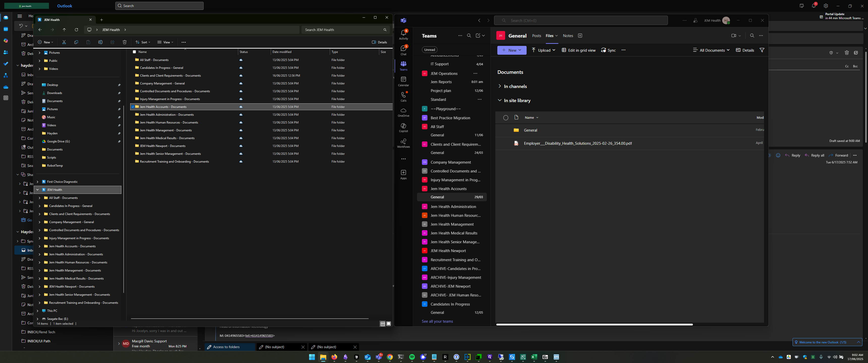The height and width of the screenshot is (363, 868).
Task: Open Apps in Teams sidebar
Action: 403,174
